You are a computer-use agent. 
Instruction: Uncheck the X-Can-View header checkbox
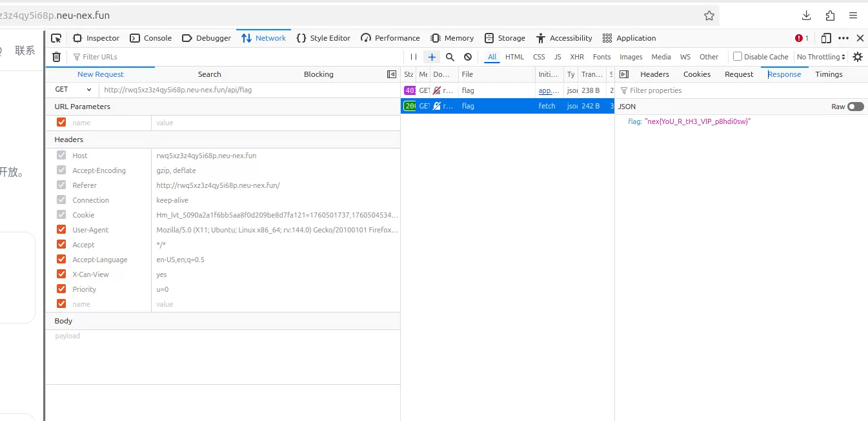pos(61,274)
